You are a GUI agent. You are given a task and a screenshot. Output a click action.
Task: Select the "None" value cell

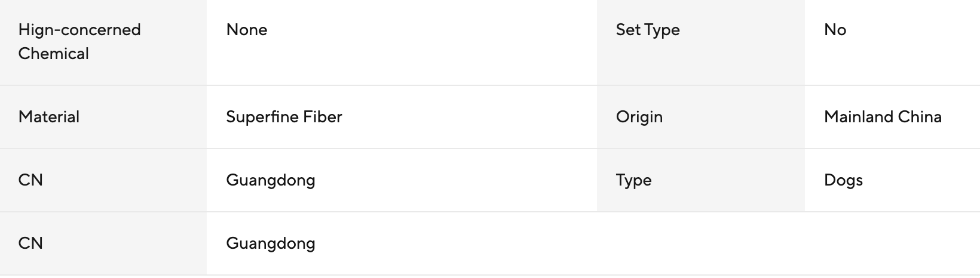pyautogui.click(x=247, y=30)
